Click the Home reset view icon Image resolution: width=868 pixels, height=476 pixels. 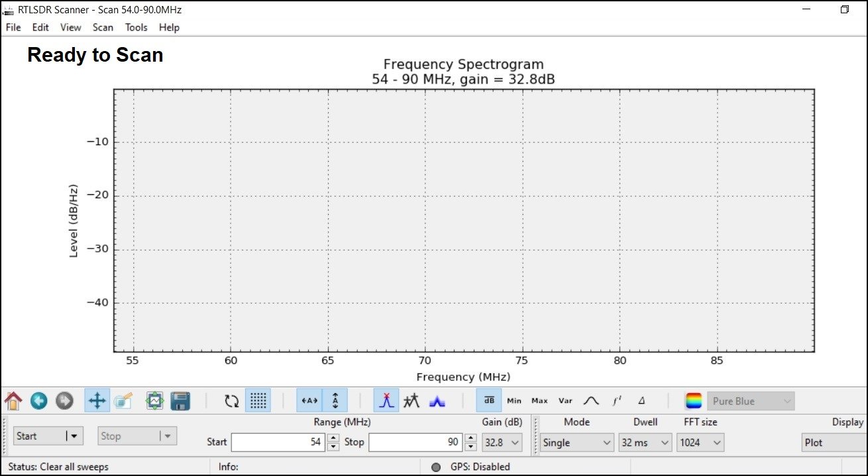point(13,400)
